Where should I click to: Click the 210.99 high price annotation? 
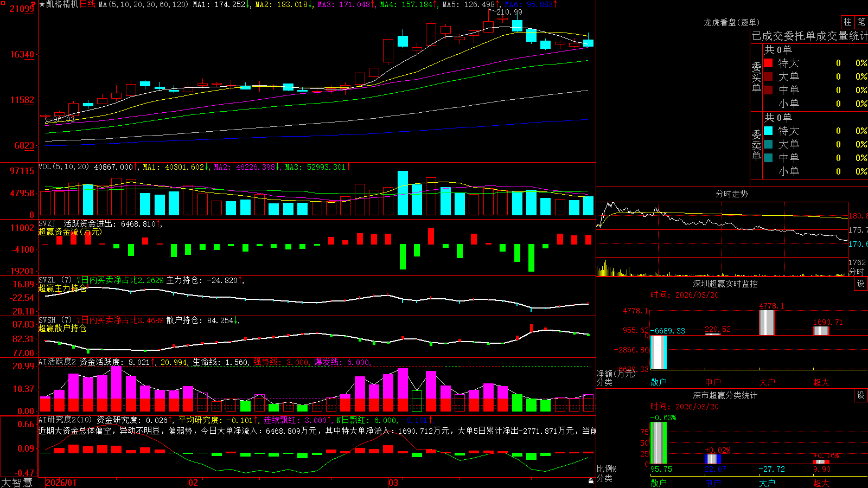509,12
